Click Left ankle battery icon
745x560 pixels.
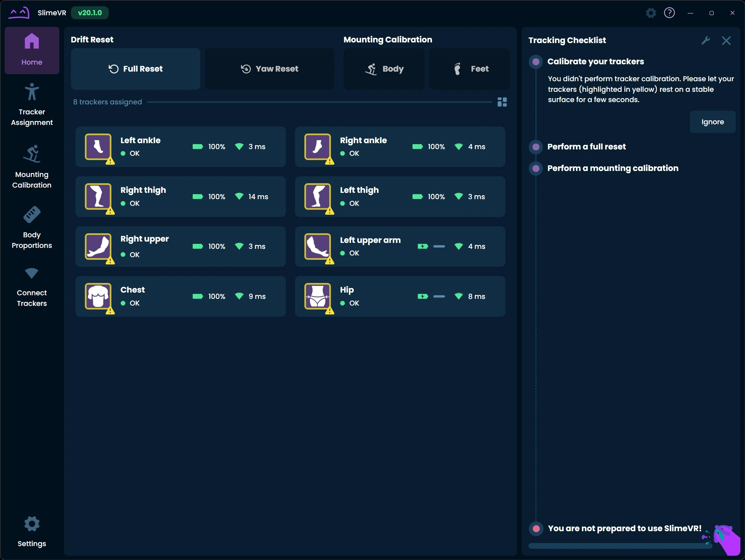click(198, 146)
